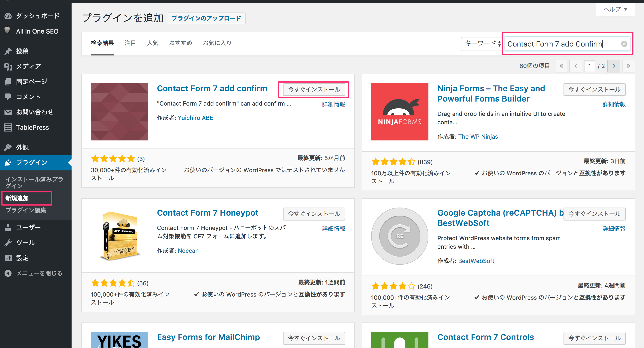Open 詳細情報 for Google Captcha
Image resolution: width=644 pixels, height=348 pixels.
pos(614,229)
